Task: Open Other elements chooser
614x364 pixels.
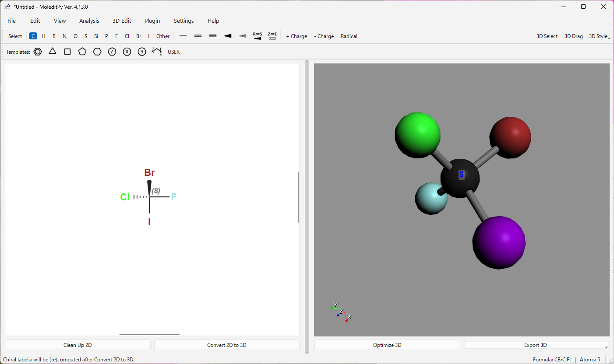Action: tap(163, 36)
